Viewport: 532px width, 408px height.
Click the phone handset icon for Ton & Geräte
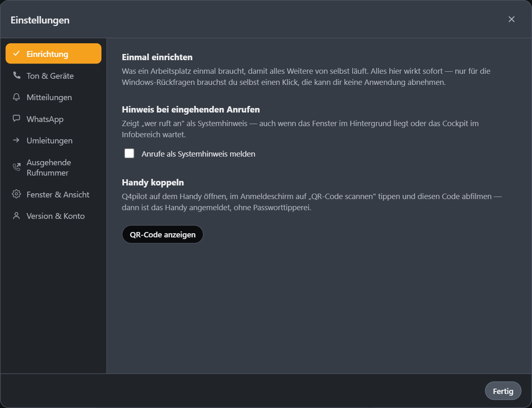tap(16, 75)
